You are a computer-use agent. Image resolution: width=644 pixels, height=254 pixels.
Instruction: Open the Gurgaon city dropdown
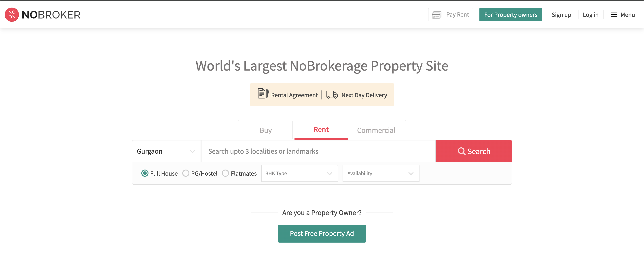tap(166, 151)
